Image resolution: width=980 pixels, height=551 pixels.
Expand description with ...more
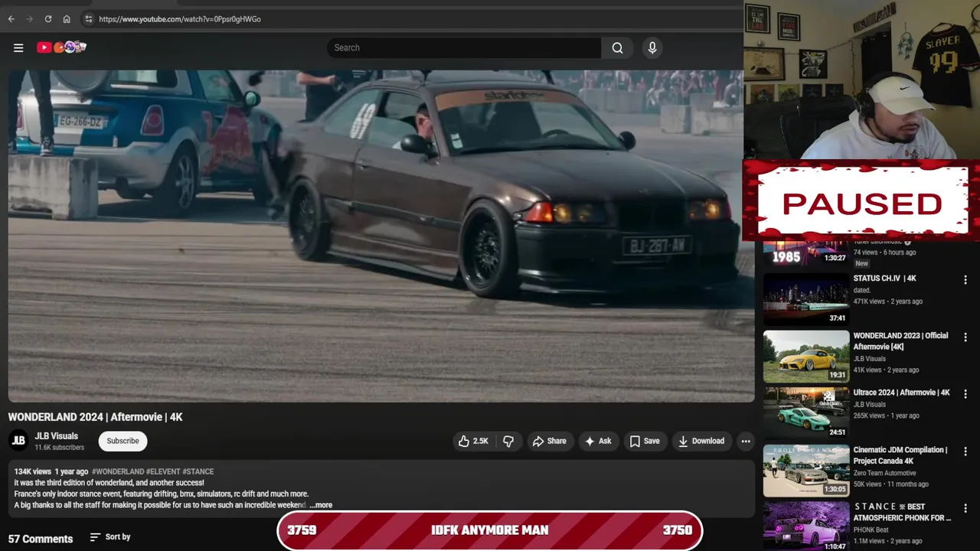coord(321,505)
